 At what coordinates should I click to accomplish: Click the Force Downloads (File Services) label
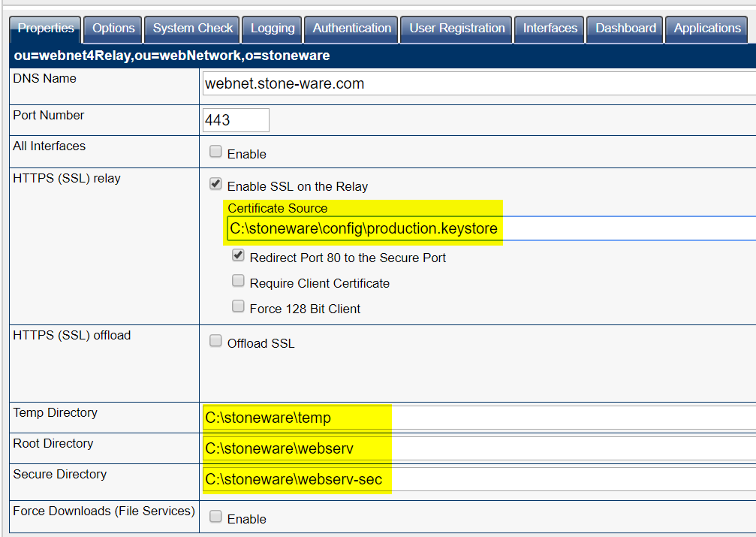(104, 511)
